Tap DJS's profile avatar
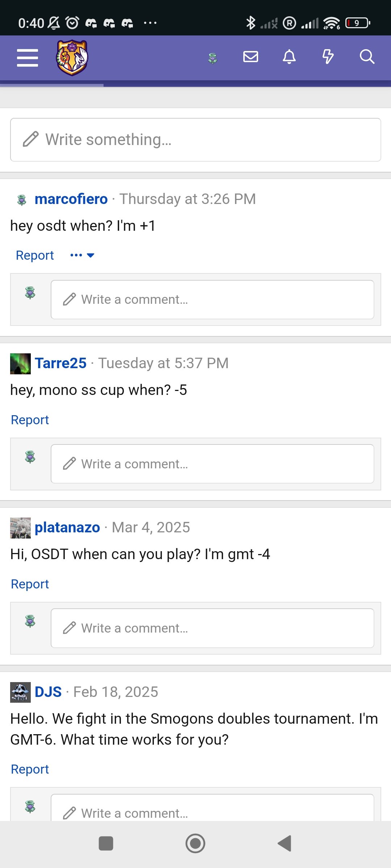Image resolution: width=391 pixels, height=868 pixels. (x=20, y=692)
